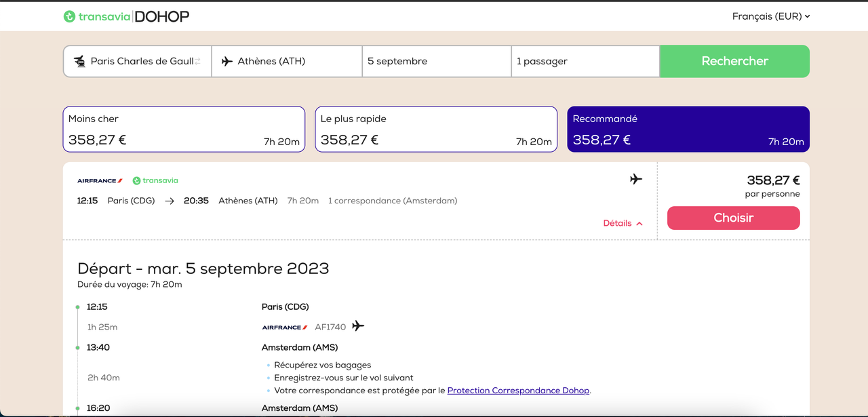This screenshot has width=868, height=417.
Task: Click the train-plane icon in origin field
Action: coord(79,62)
